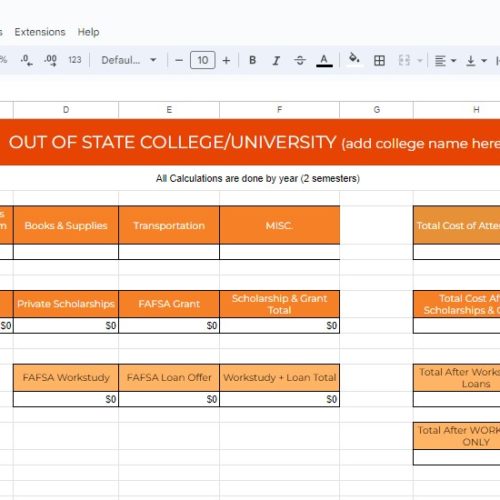Select column F header
Image resolution: width=500 pixels, height=500 pixels.
point(280,110)
